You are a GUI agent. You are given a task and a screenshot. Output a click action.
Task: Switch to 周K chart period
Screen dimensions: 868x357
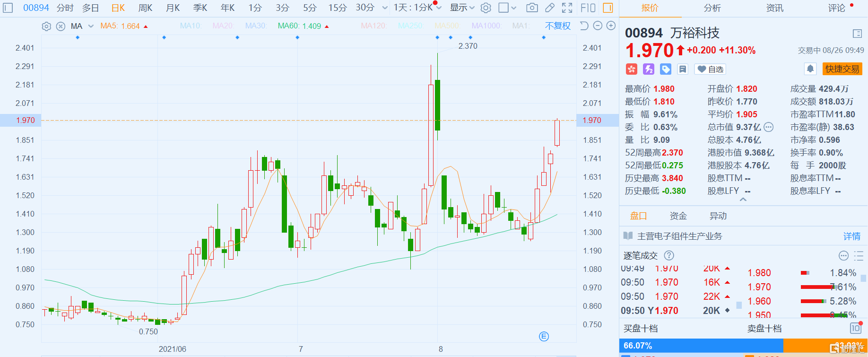pos(145,8)
